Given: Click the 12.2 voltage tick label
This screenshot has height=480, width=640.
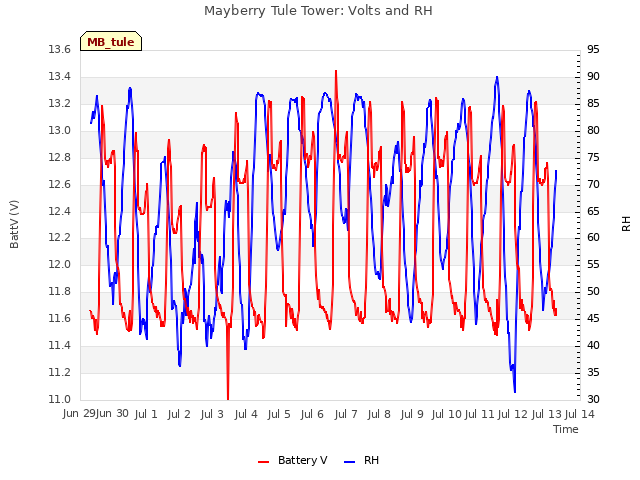Looking at the screenshot, I should 60,238.
